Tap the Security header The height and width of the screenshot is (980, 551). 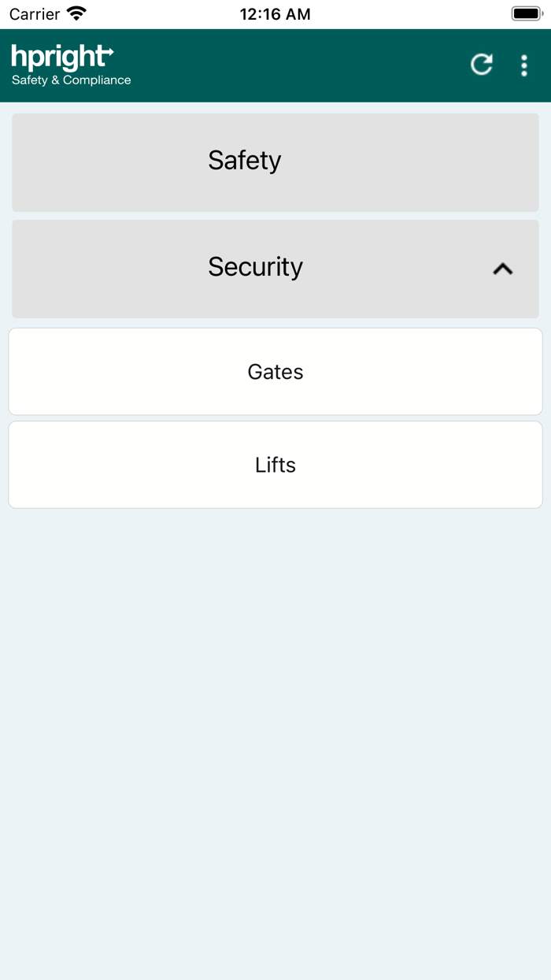click(x=255, y=268)
